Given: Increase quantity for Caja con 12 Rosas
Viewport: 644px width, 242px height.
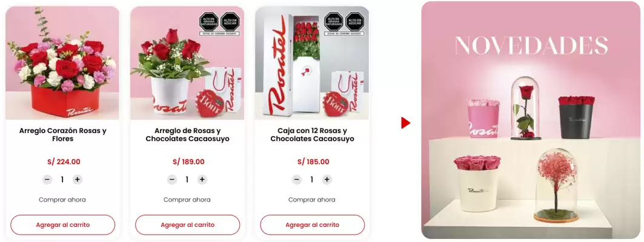Looking at the screenshot, I should point(327,180).
